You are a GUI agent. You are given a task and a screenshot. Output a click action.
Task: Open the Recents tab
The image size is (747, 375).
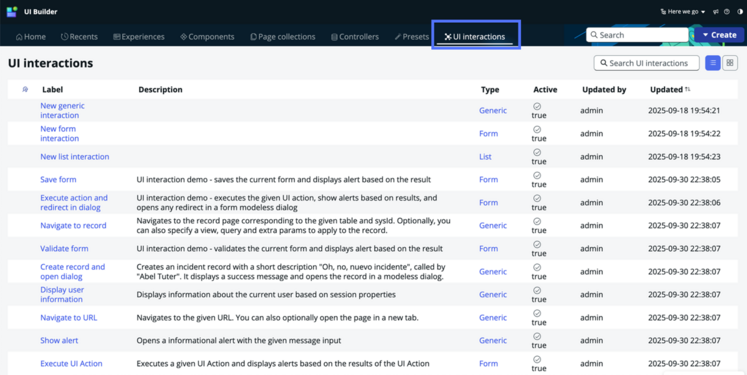79,37
